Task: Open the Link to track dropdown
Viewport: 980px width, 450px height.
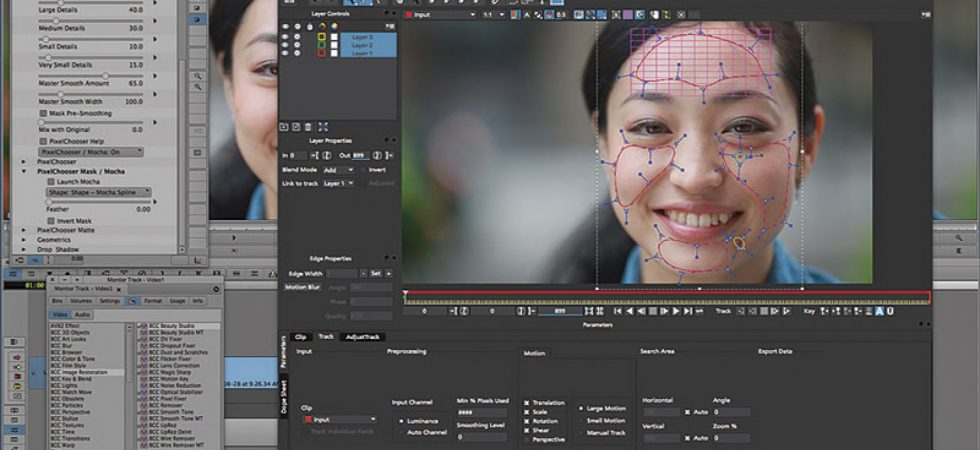Action: pos(338,183)
